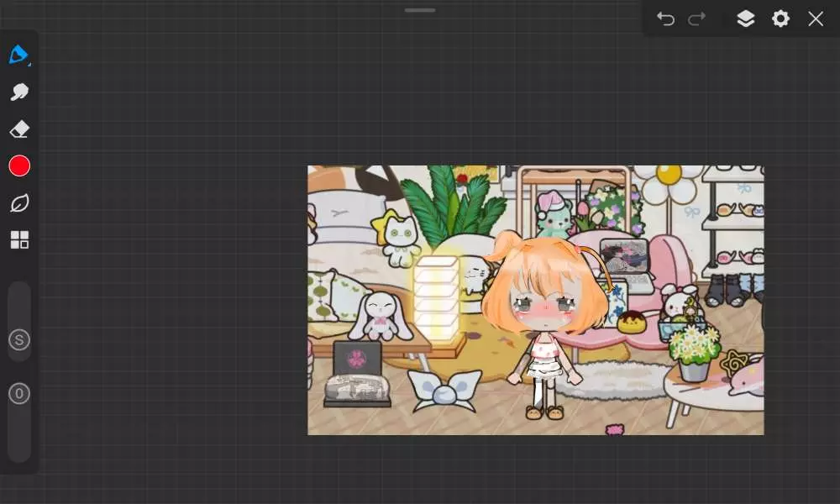Image resolution: width=840 pixels, height=504 pixels.
Task: Select the eraser tool
Action: (19, 129)
